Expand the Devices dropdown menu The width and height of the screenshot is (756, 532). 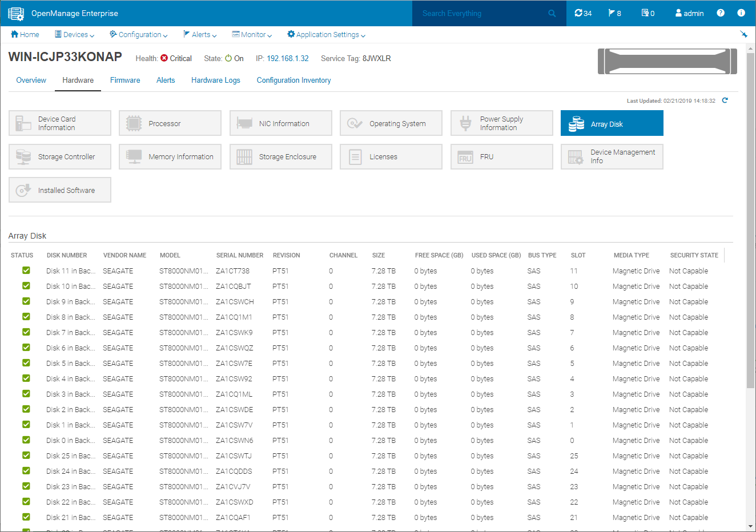[x=75, y=35]
